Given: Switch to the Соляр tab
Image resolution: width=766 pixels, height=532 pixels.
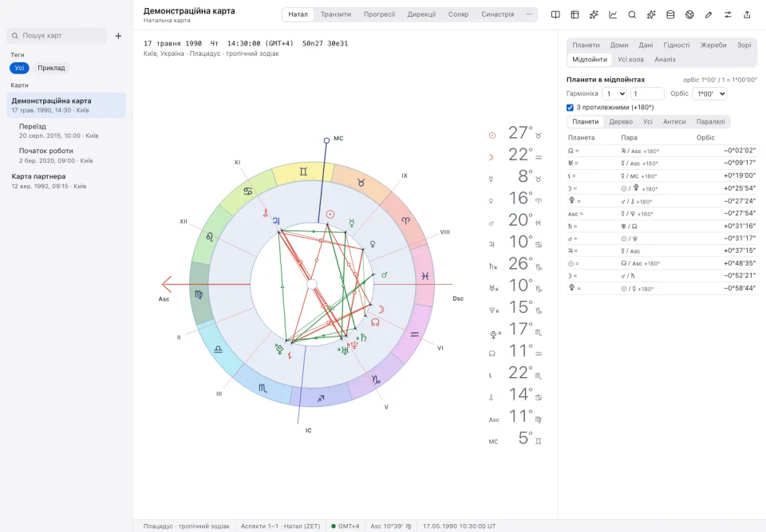Looking at the screenshot, I should (458, 14).
